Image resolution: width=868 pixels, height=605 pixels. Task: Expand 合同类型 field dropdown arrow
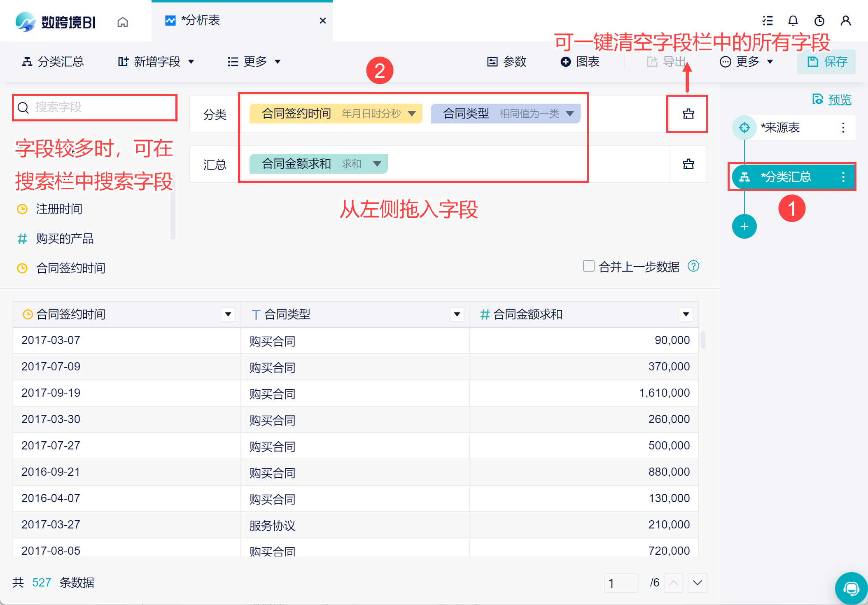point(570,114)
